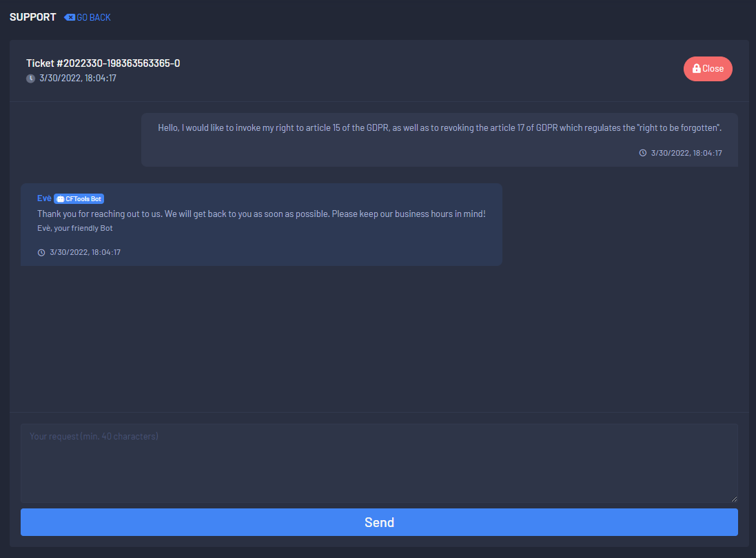Viewport: 756px width, 558px height.
Task: Follow the GO BACK link
Action: [93, 17]
